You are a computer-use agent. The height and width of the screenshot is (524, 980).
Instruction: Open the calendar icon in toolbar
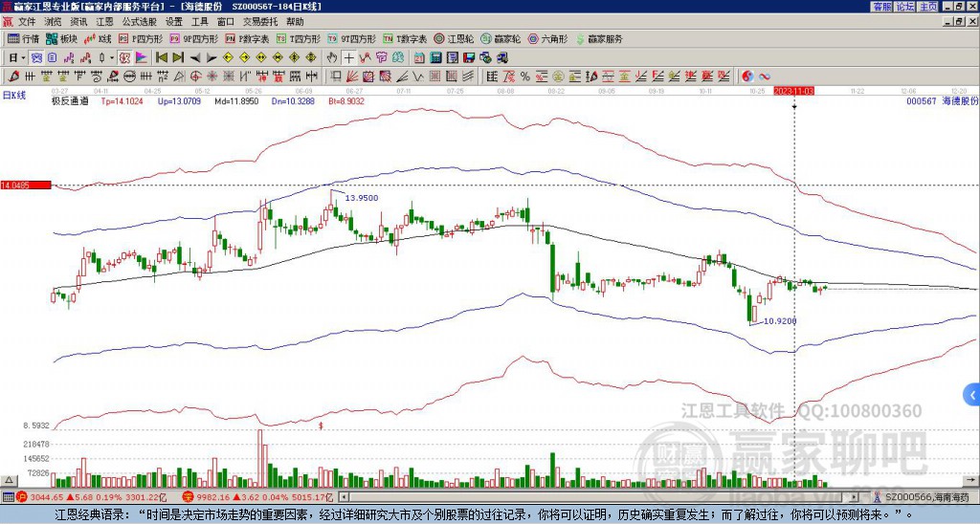[x=419, y=58]
